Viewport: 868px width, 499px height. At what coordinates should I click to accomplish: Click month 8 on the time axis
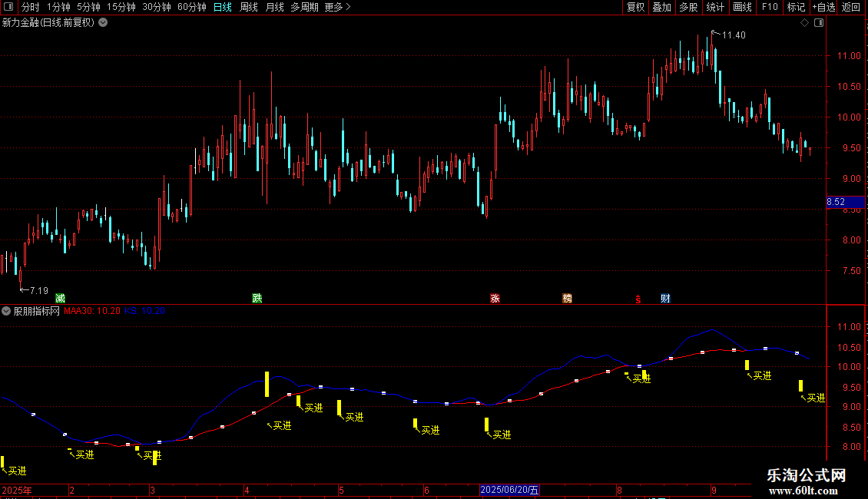pyautogui.click(x=619, y=490)
